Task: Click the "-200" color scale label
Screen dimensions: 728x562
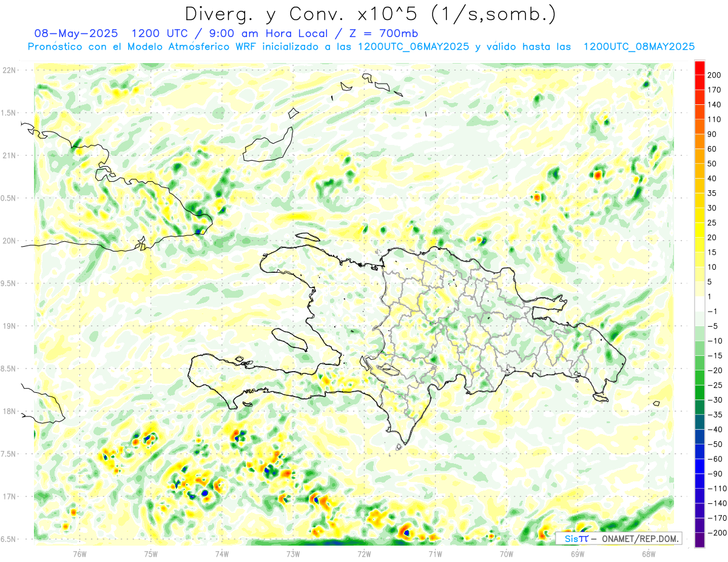Action: pos(716,533)
